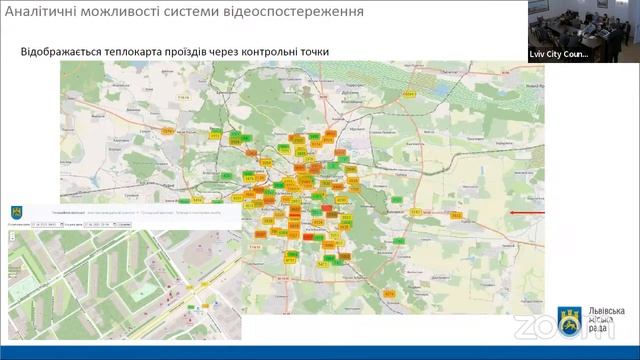Image resolution: width=640 pixels, height=360 pixels.
Task: Select the bold first navigation item in inset header
Action: pos(69,213)
